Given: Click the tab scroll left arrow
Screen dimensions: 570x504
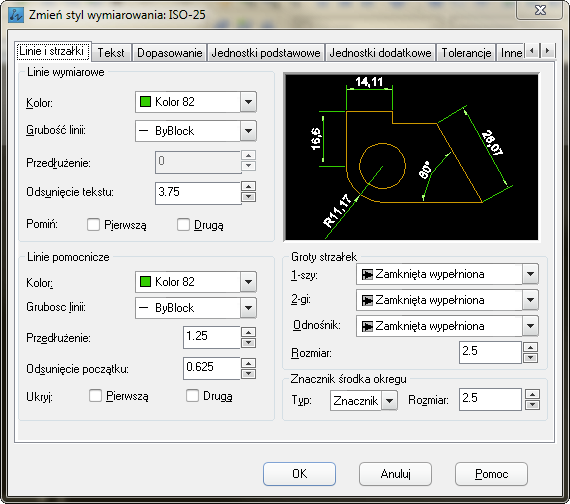Looking at the screenshot, I should [x=532, y=51].
